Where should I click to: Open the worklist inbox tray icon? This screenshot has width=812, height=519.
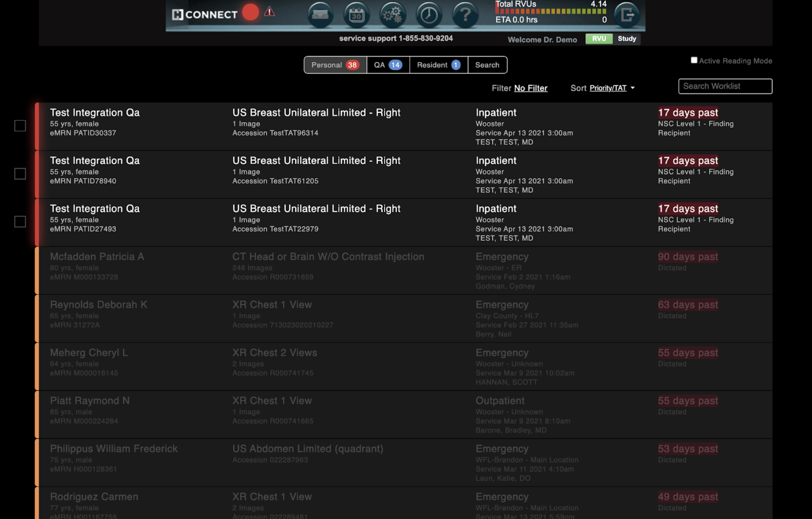pyautogui.click(x=320, y=15)
